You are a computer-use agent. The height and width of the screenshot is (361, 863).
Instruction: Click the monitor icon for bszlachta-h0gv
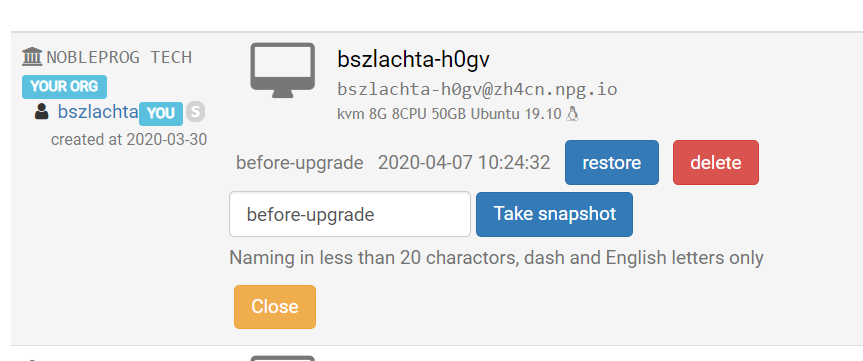pyautogui.click(x=282, y=70)
